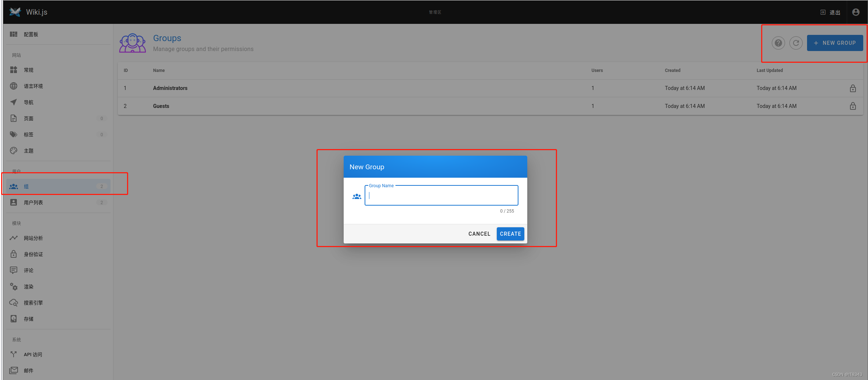Click the 用户列表 count badge
This screenshot has width=868, height=380.
point(102,202)
